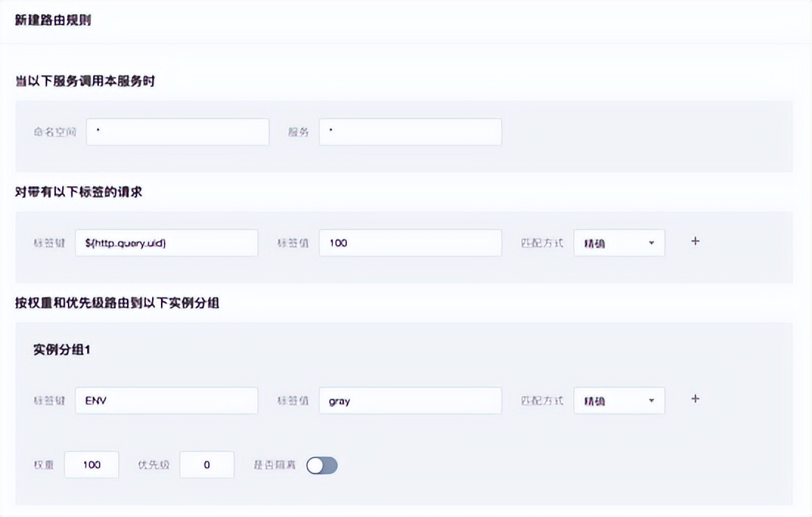Add another tag row in 实例分组1 with plus icon
812x517 pixels.
click(x=695, y=399)
